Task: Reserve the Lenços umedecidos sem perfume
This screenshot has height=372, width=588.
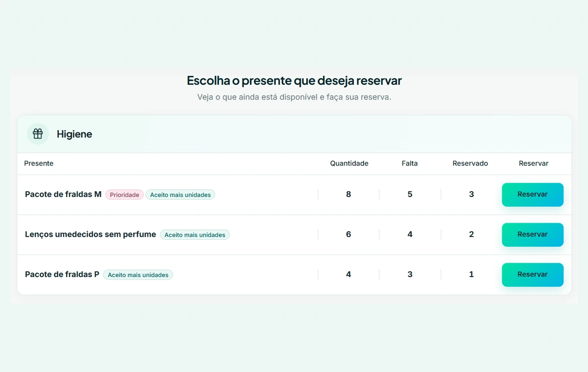Action: click(533, 235)
